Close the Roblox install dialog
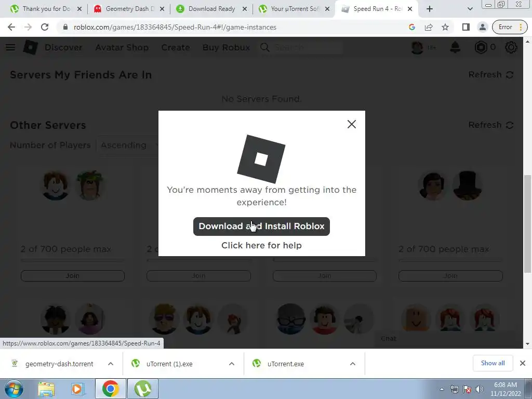This screenshot has width=532, height=399. (x=352, y=124)
